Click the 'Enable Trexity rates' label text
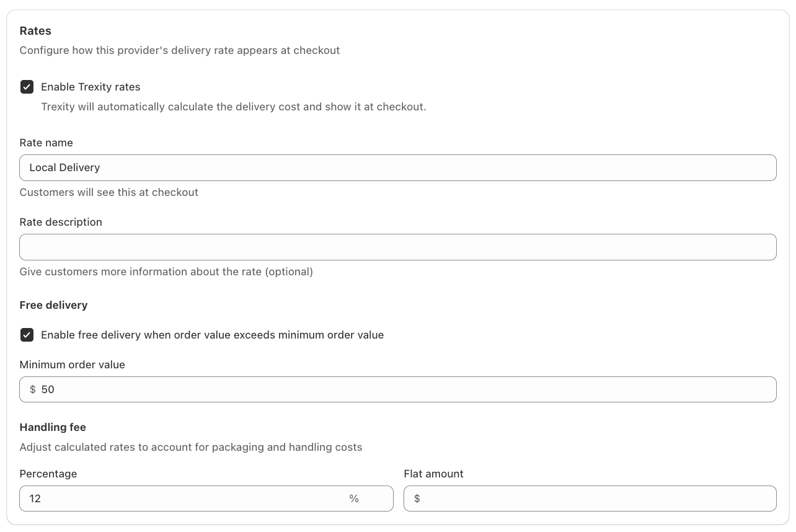Viewport: 796px width, 532px height. pos(91,87)
